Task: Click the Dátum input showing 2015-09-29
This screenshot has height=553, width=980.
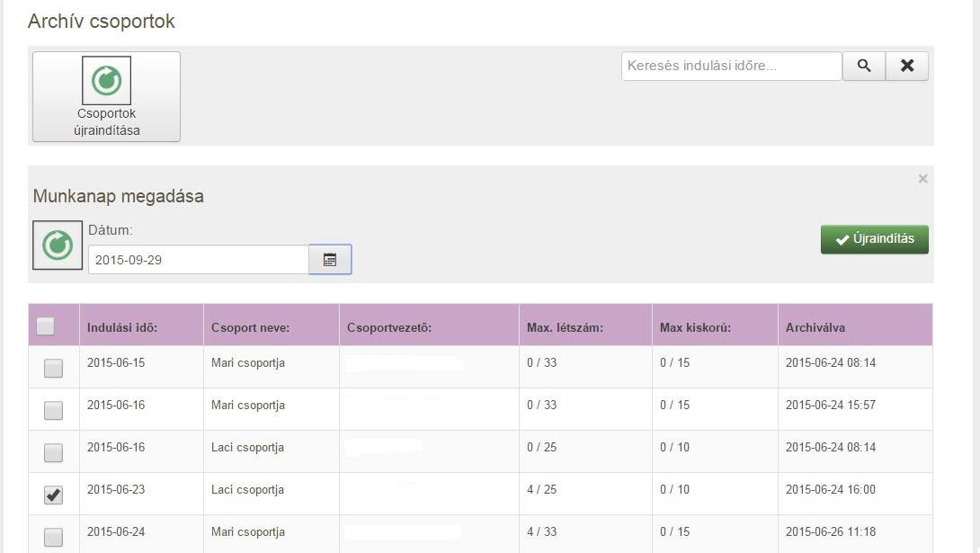Action: [x=198, y=260]
